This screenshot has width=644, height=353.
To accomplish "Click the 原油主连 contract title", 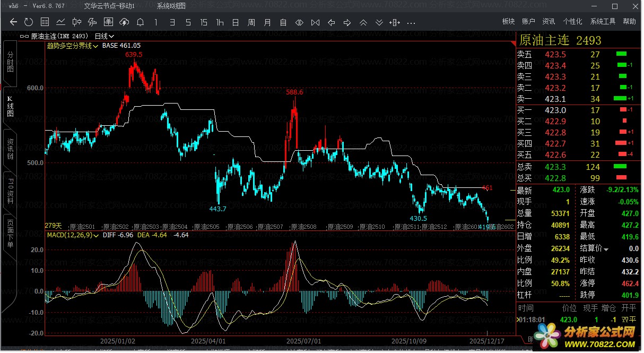I will (x=544, y=40).
